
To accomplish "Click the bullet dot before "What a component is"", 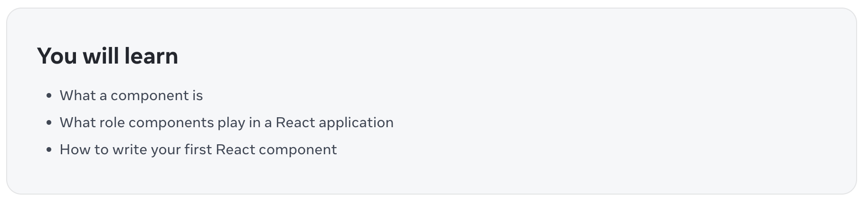I will (49, 96).
